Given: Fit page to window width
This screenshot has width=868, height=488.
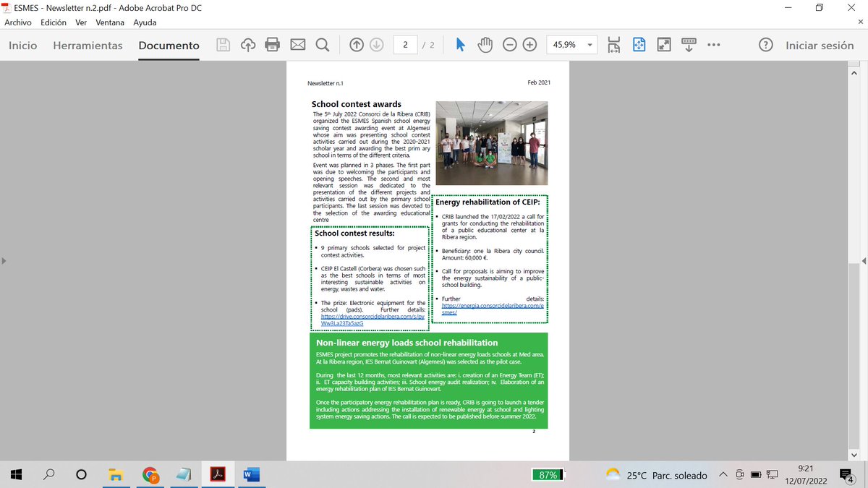Looking at the screenshot, I should (614, 45).
